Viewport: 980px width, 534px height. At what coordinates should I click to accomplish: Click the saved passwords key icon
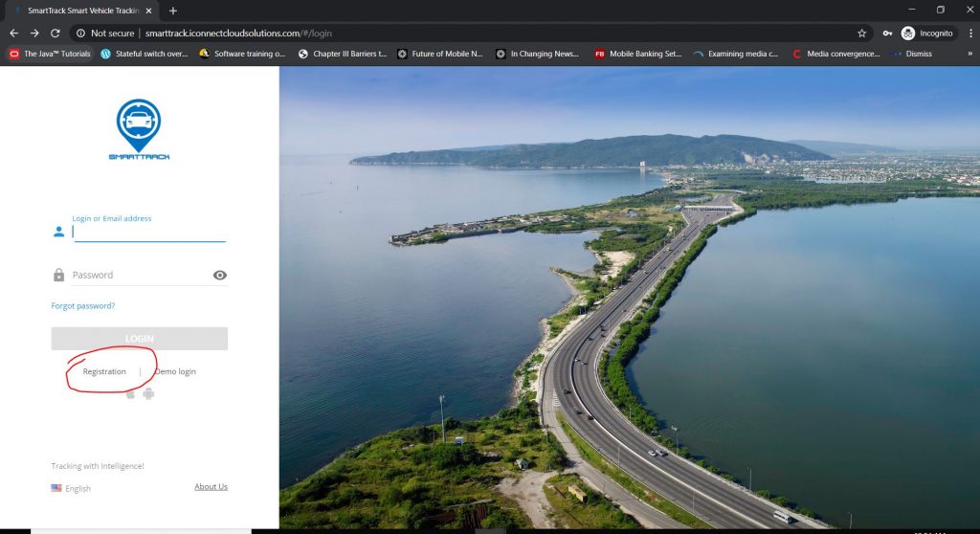[x=887, y=33]
